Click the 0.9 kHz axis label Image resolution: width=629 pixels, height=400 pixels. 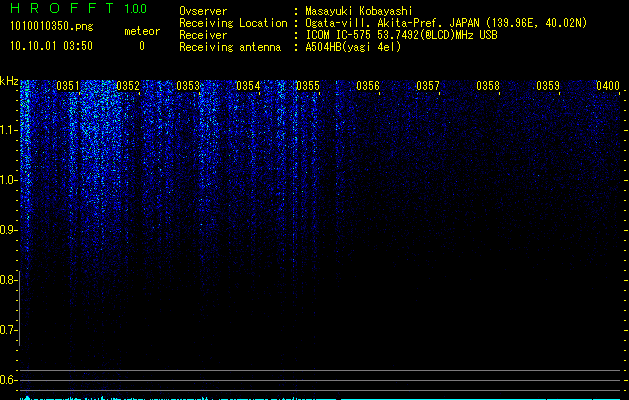coord(7,230)
